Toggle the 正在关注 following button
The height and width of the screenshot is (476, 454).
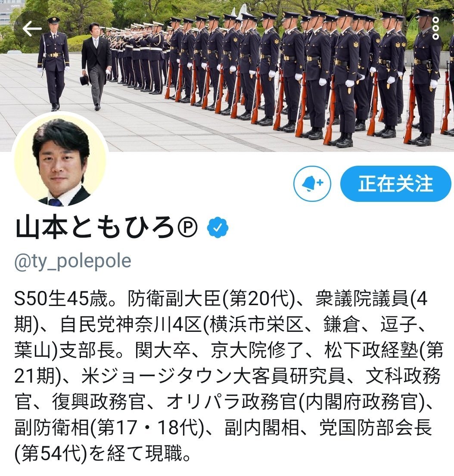(x=396, y=184)
